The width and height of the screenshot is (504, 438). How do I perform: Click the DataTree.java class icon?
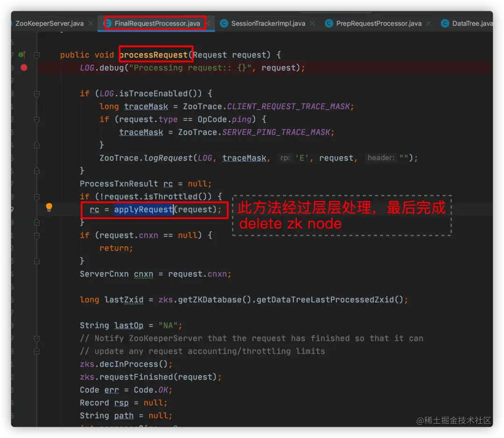445,23
